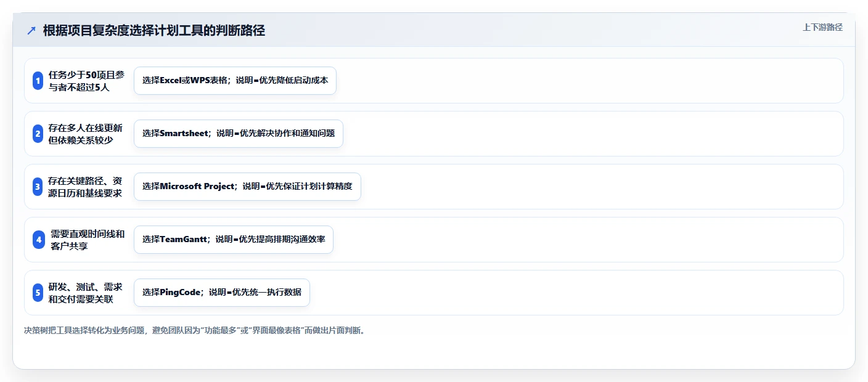Click the footnote text starting with 决策树把工具选择
The width and height of the screenshot is (868, 382).
point(195,331)
